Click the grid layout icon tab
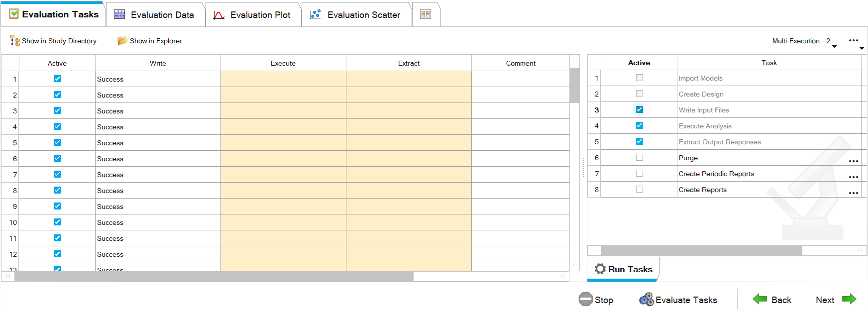This screenshot has width=868, height=310. [x=425, y=14]
